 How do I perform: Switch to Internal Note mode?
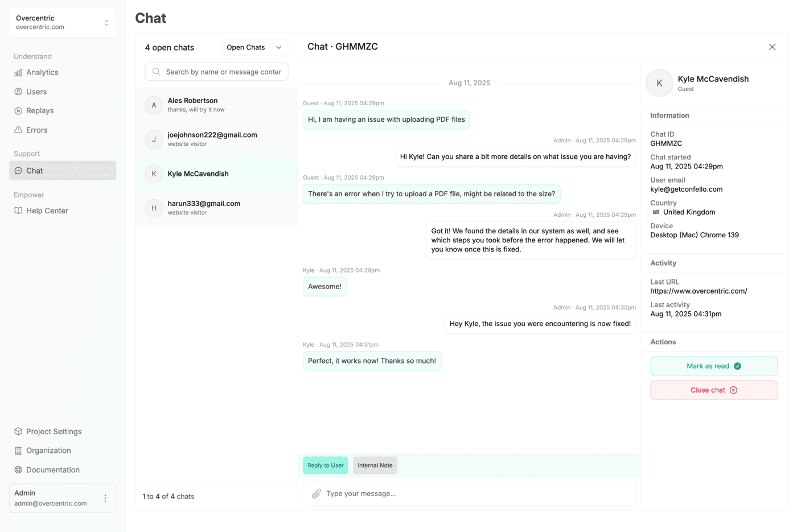click(x=375, y=465)
